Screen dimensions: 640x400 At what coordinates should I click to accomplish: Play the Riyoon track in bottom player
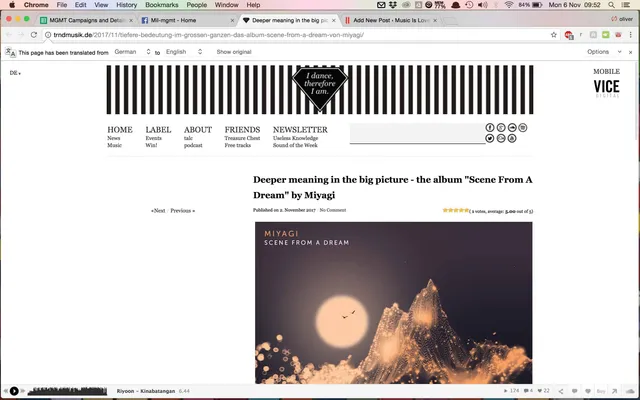coord(14,391)
